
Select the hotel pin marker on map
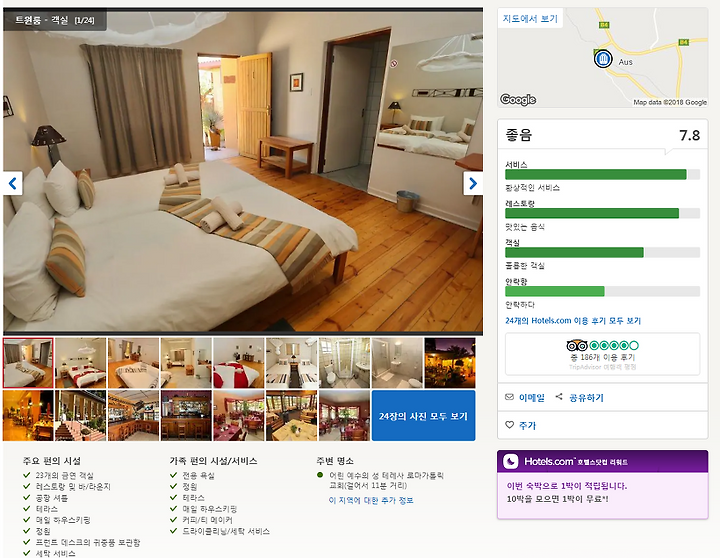pyautogui.click(x=602, y=59)
